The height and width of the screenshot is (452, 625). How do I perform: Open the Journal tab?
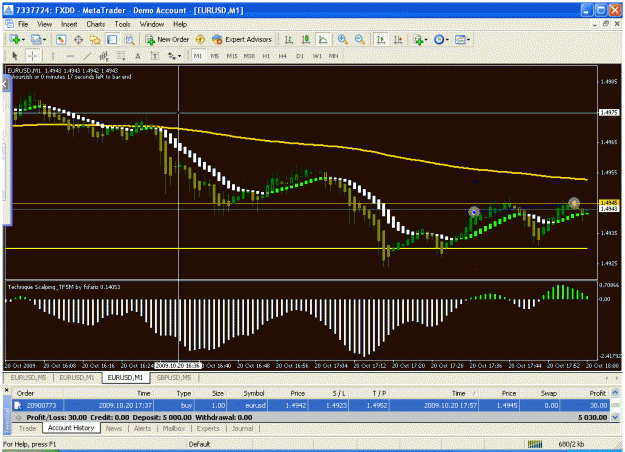(x=242, y=428)
